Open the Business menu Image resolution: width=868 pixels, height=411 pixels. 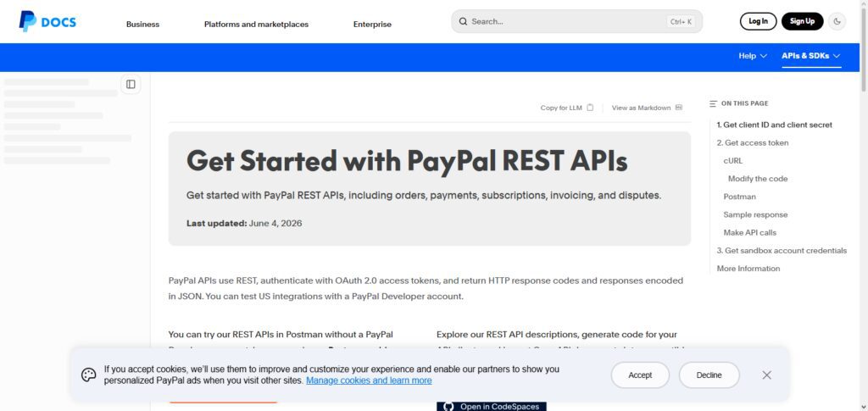click(142, 25)
